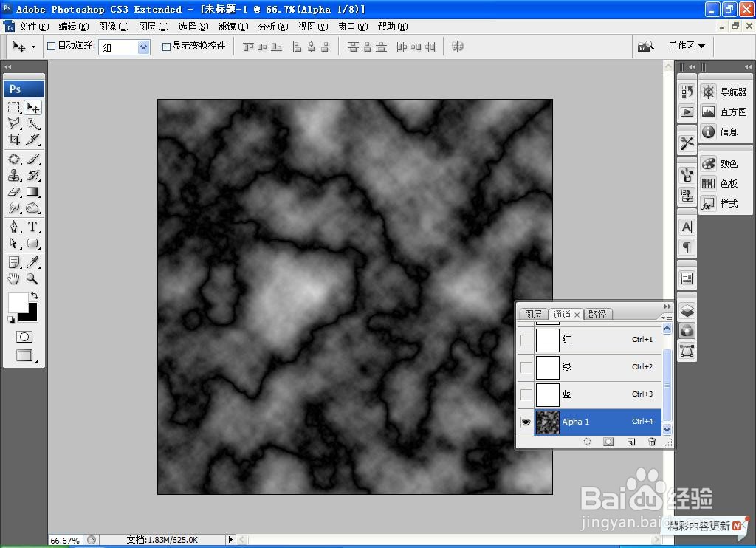This screenshot has width=756, height=548.
Task: Select the Dodge tool
Action: (32, 208)
